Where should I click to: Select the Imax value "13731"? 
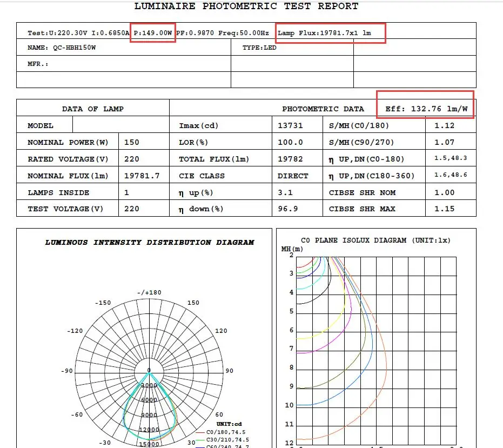(x=290, y=125)
